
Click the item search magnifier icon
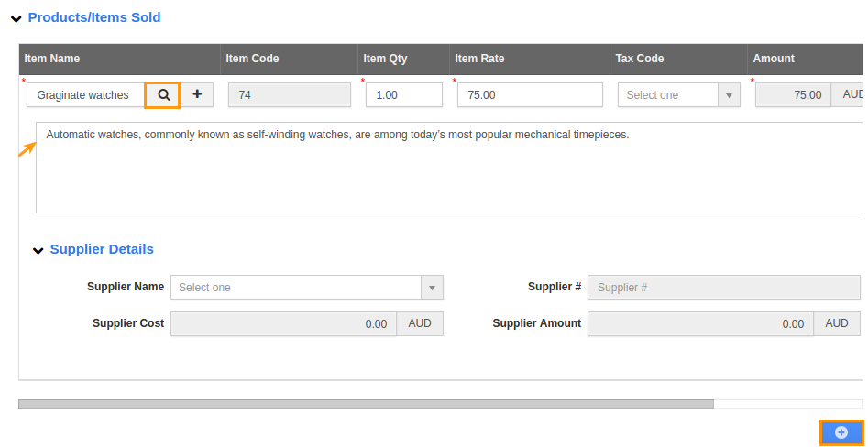pos(163,94)
